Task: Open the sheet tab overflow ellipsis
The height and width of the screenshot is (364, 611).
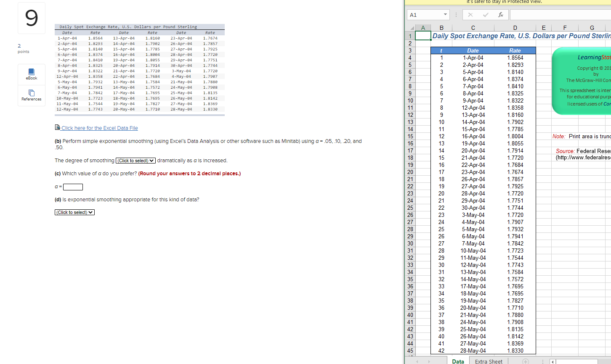Action: tap(542, 361)
